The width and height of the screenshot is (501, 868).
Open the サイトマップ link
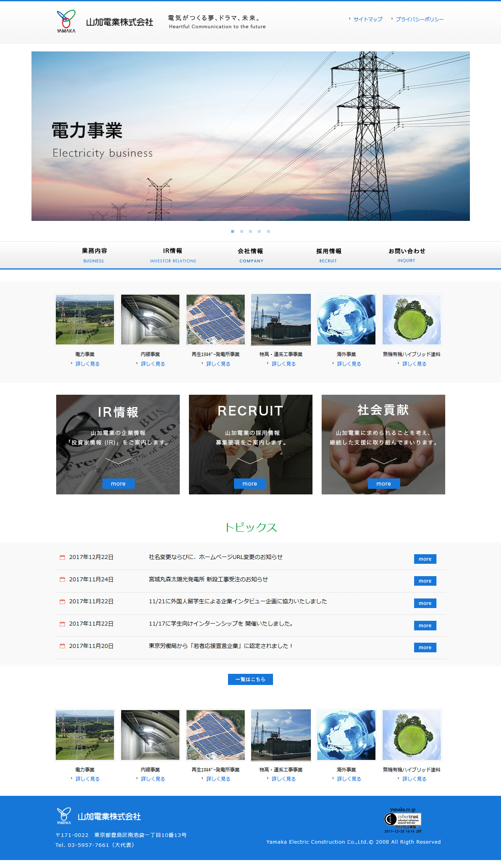368,19
